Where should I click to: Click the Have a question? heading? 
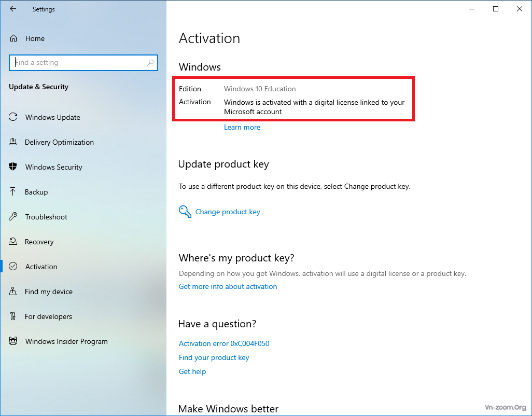coord(217,324)
